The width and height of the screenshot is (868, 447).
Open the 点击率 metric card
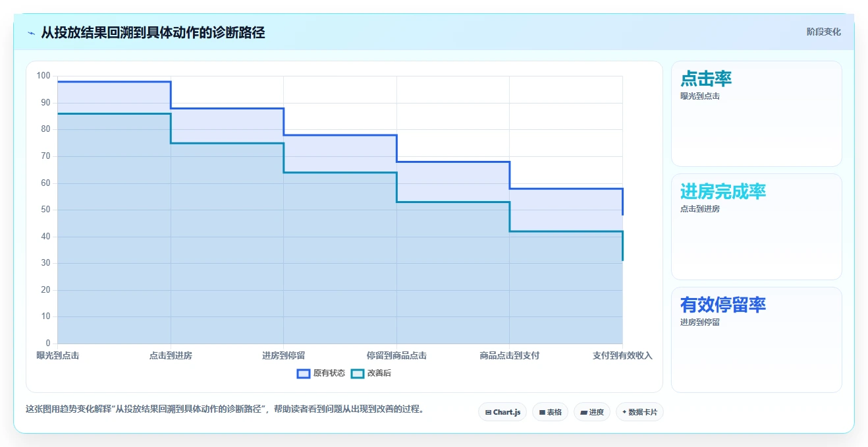(x=756, y=113)
